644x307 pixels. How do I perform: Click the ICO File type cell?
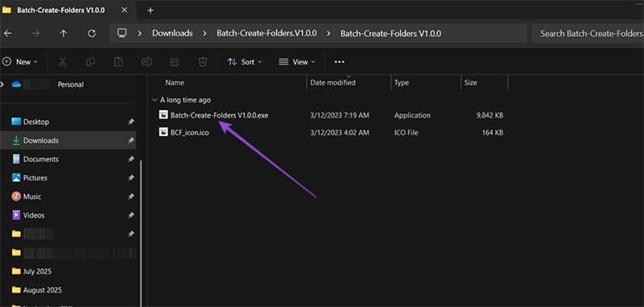tap(407, 133)
